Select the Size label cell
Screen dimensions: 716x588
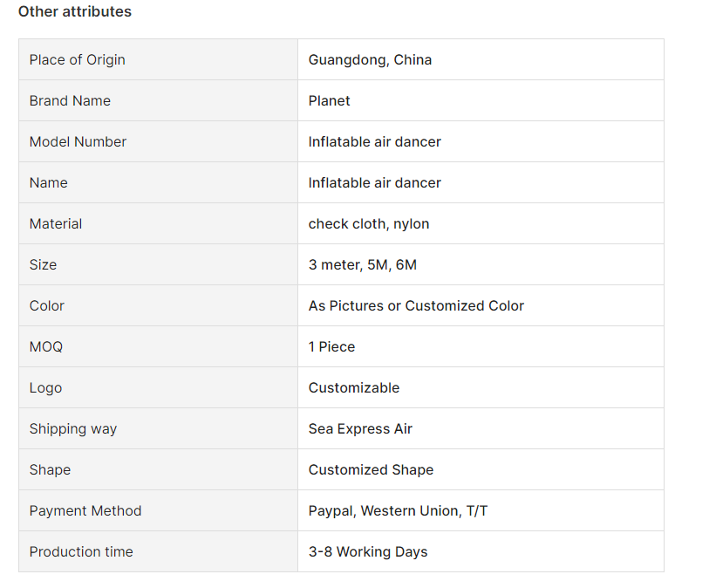(43, 265)
